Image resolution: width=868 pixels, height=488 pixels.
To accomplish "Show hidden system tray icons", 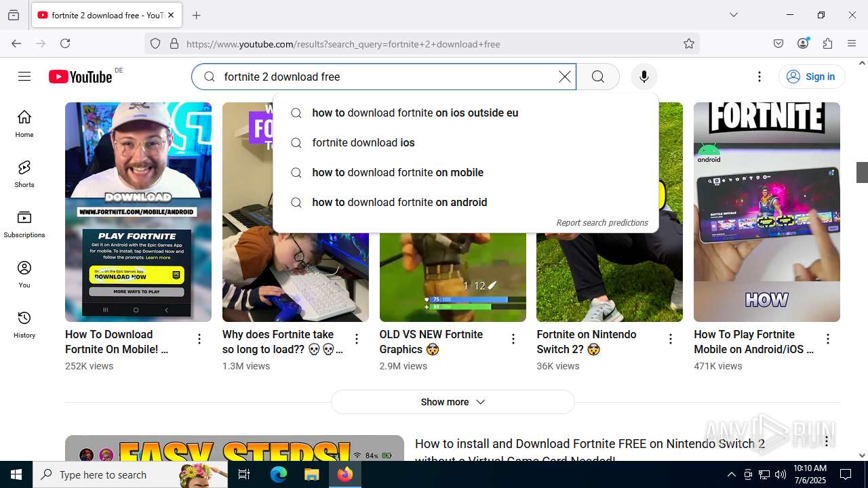I will 731,474.
